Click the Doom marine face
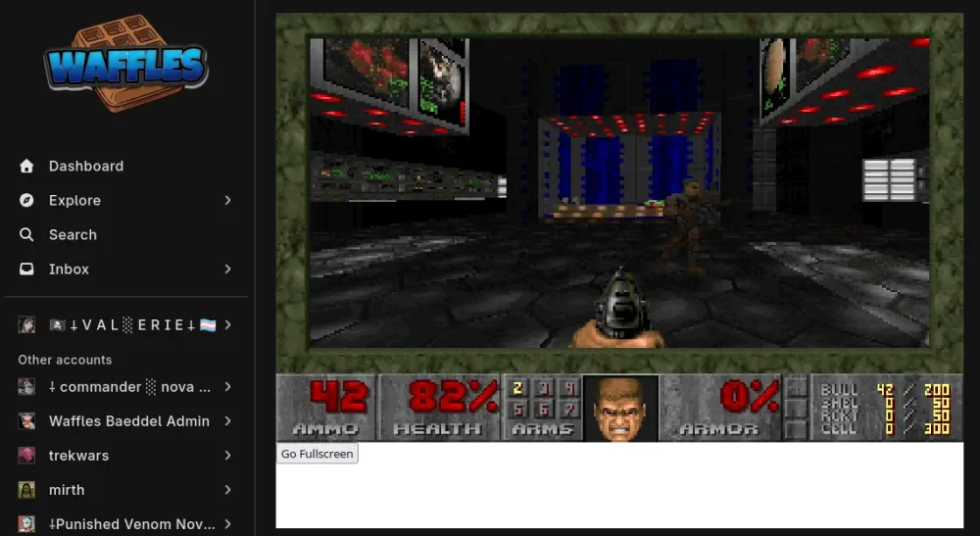980x536 pixels. 620,409
